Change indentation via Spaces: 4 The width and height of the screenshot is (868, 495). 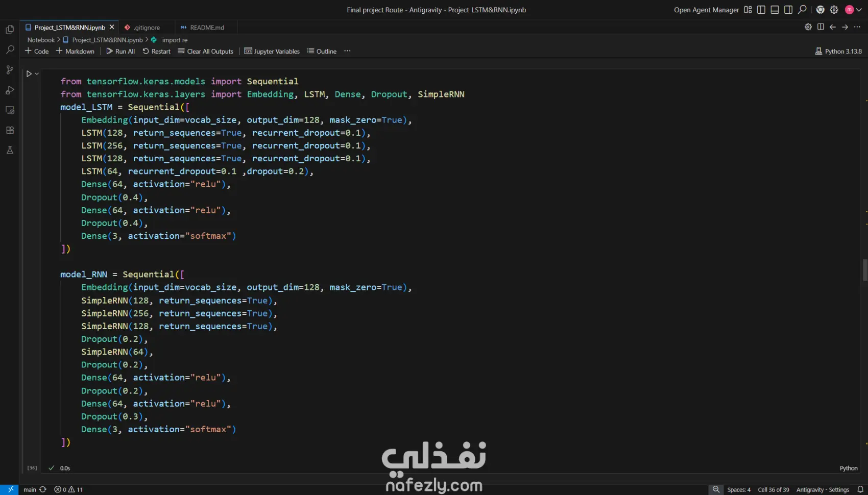[x=739, y=489]
